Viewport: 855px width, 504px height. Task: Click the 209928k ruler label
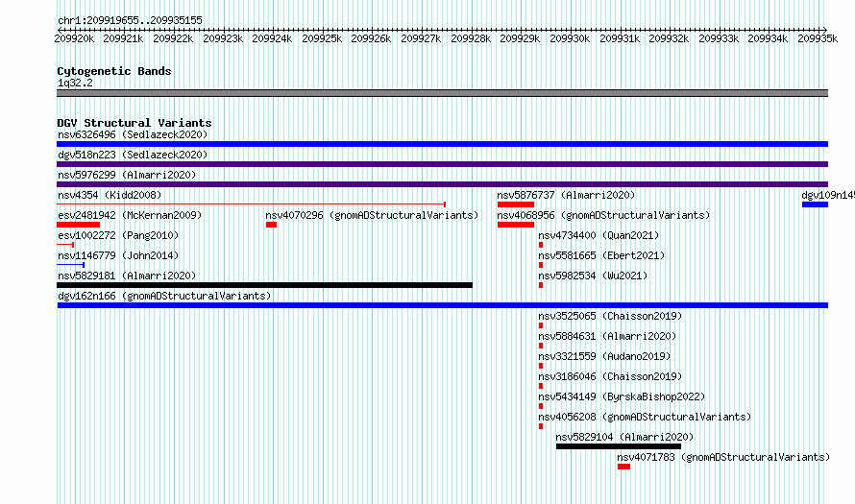471,39
